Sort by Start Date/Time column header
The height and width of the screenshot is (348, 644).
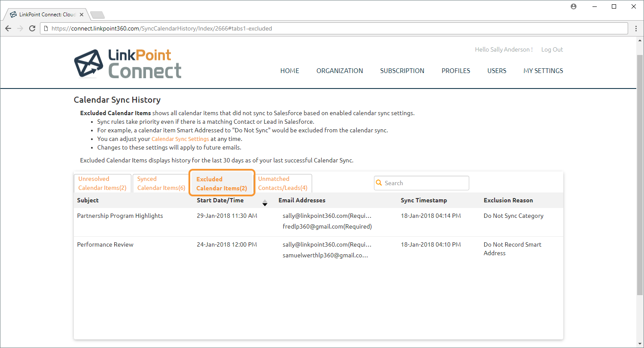(220, 200)
